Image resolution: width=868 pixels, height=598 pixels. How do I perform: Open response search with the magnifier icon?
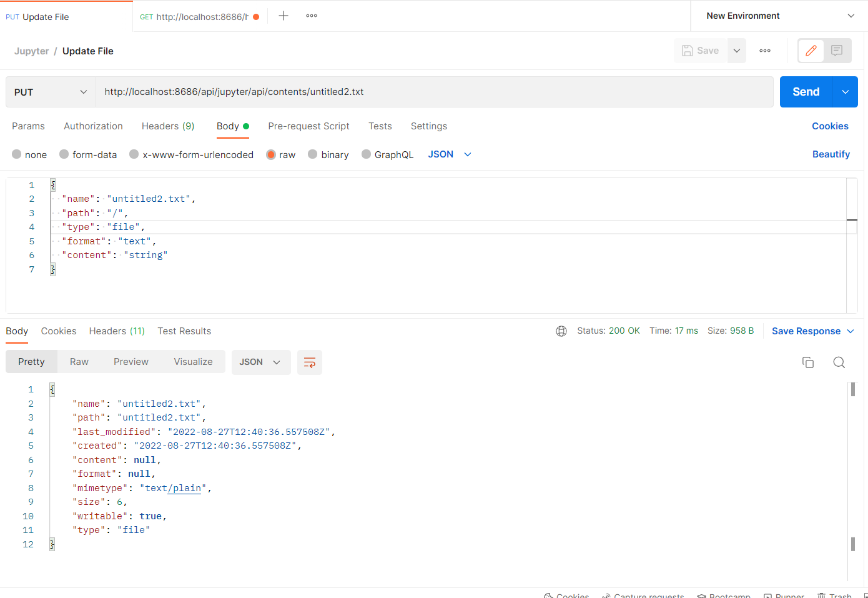coord(839,362)
